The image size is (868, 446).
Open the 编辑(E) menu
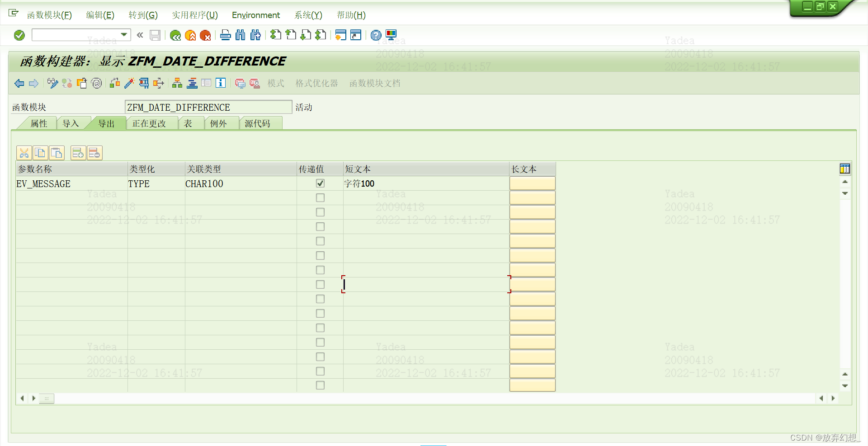100,15
